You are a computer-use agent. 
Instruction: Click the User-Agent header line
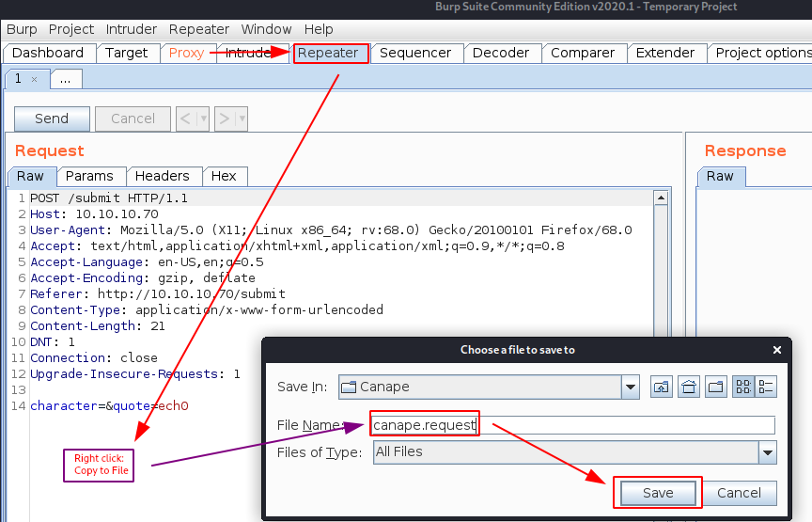coord(331,230)
